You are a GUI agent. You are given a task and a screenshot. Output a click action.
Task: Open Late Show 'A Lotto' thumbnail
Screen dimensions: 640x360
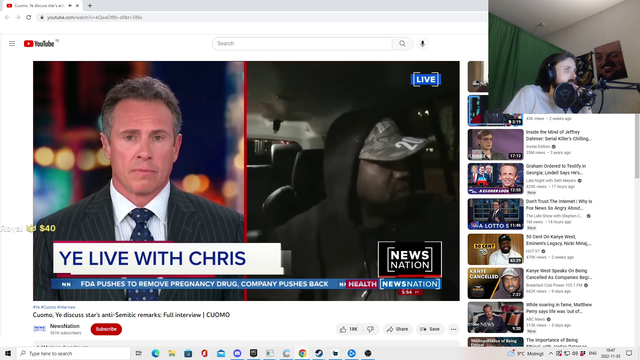coord(496,214)
